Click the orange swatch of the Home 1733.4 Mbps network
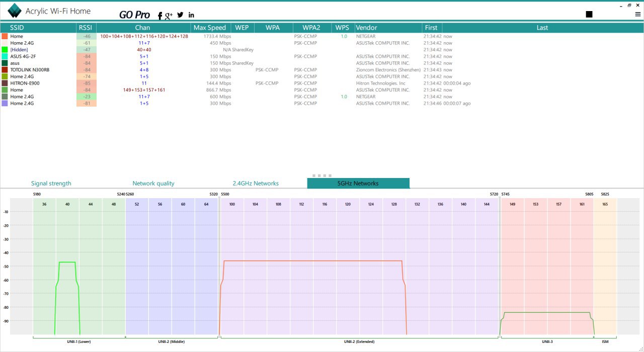The width and height of the screenshot is (644, 352). pyautogui.click(x=5, y=36)
